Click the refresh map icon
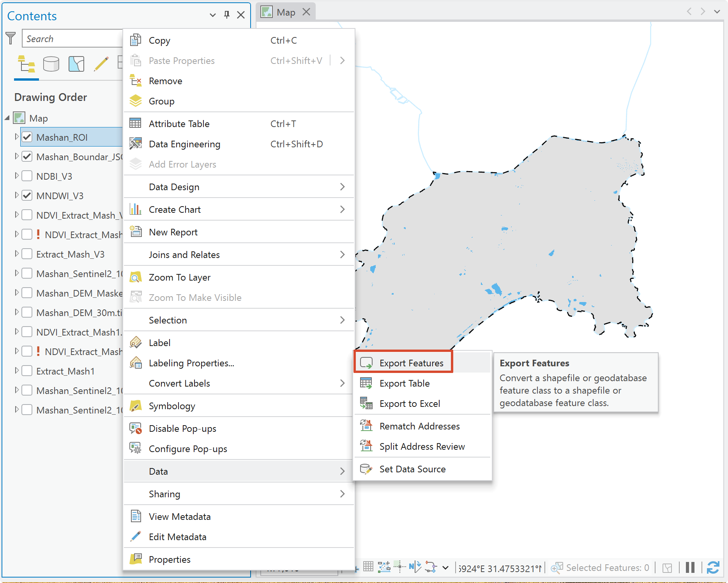This screenshot has height=583, width=728. [713, 567]
